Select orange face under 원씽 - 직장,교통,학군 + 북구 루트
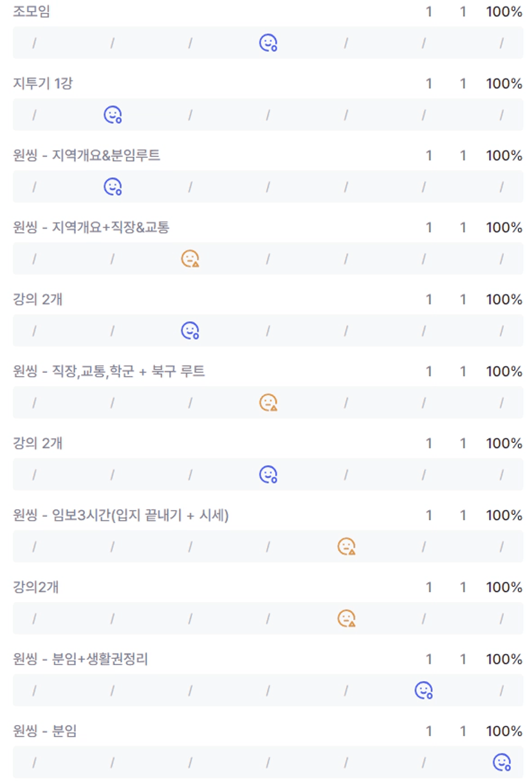The width and height of the screenshot is (532, 781). [x=268, y=403]
